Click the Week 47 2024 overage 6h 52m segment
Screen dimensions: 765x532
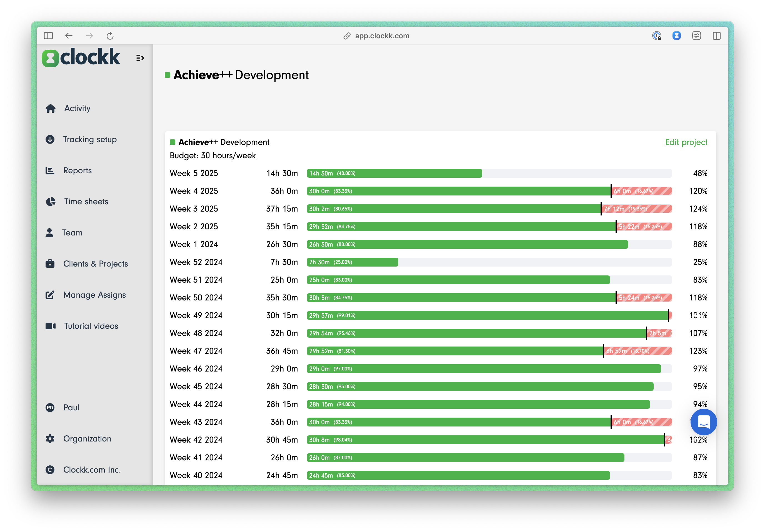638,351
